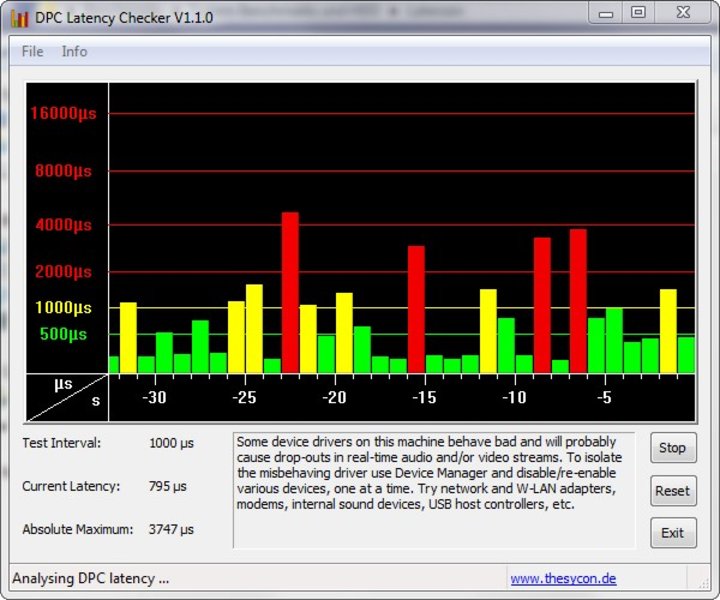The height and width of the screenshot is (600, 720).
Task: Click the -30 seconds axis label
Action: [x=154, y=397]
